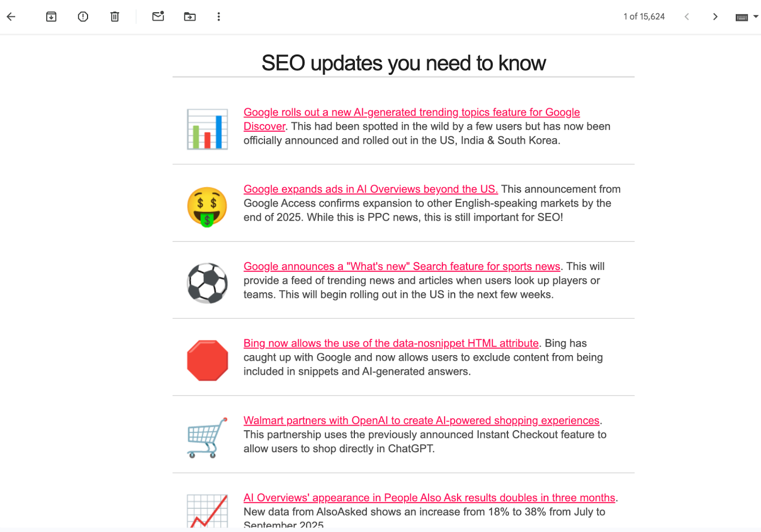Open the Google expands ads in AI Overviews link
The height and width of the screenshot is (532, 761).
point(371,189)
